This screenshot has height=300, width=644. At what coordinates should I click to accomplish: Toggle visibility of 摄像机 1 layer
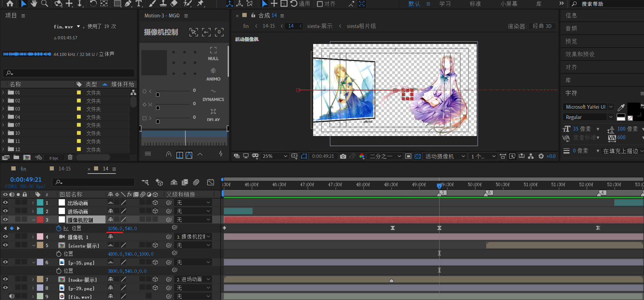pos(5,237)
